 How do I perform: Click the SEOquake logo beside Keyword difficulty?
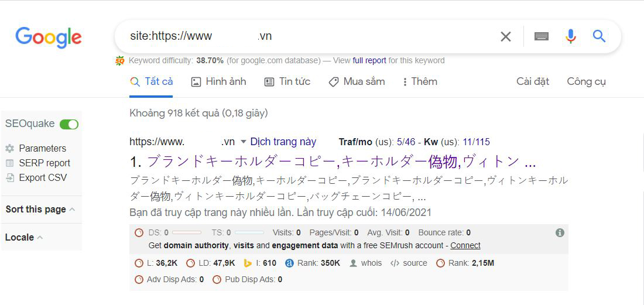pyautogui.click(x=120, y=61)
